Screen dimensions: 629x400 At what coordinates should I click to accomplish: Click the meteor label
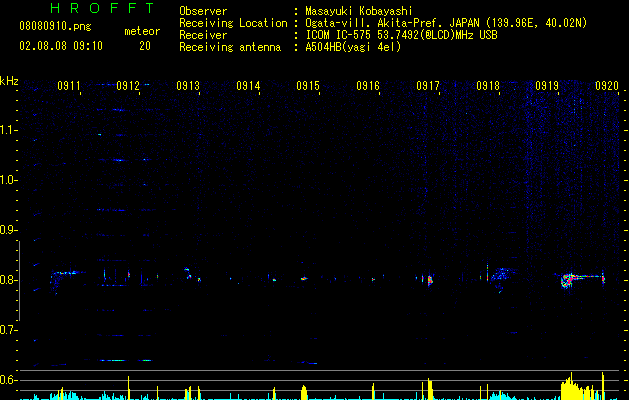[142, 31]
